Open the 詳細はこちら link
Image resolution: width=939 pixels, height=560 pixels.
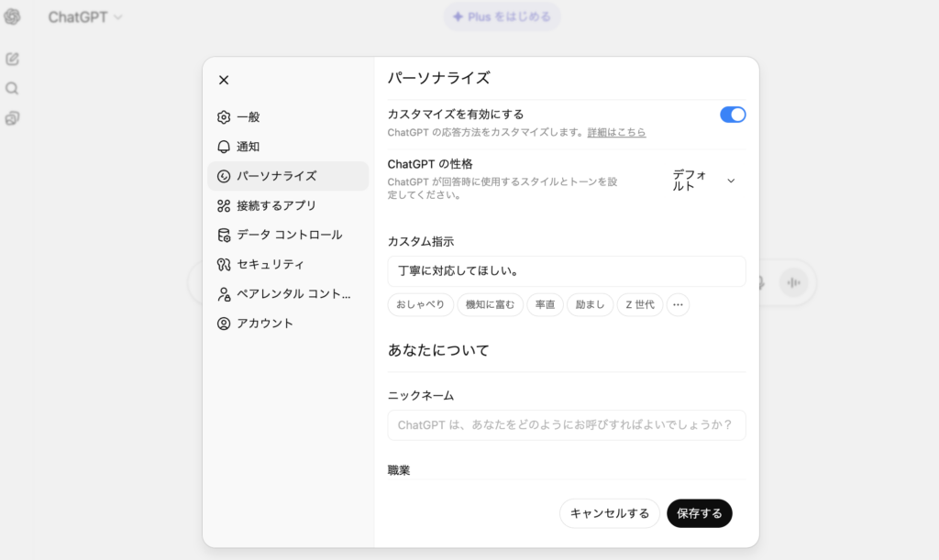[616, 133]
